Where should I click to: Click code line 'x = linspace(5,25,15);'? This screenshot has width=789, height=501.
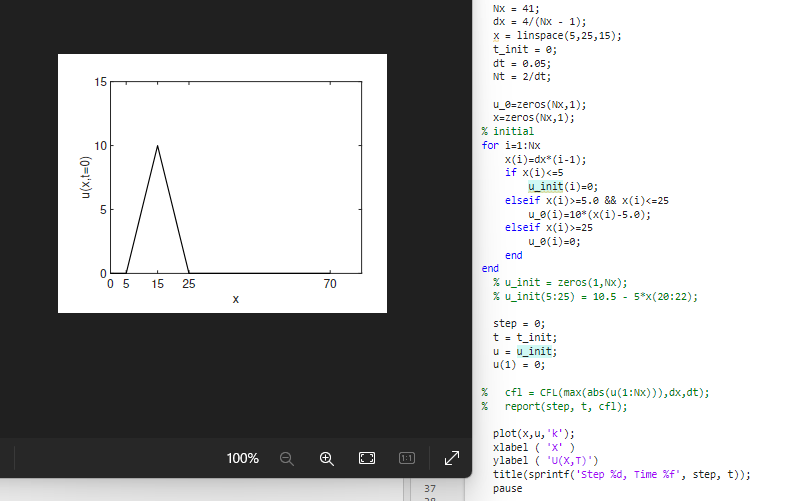[x=557, y=36]
